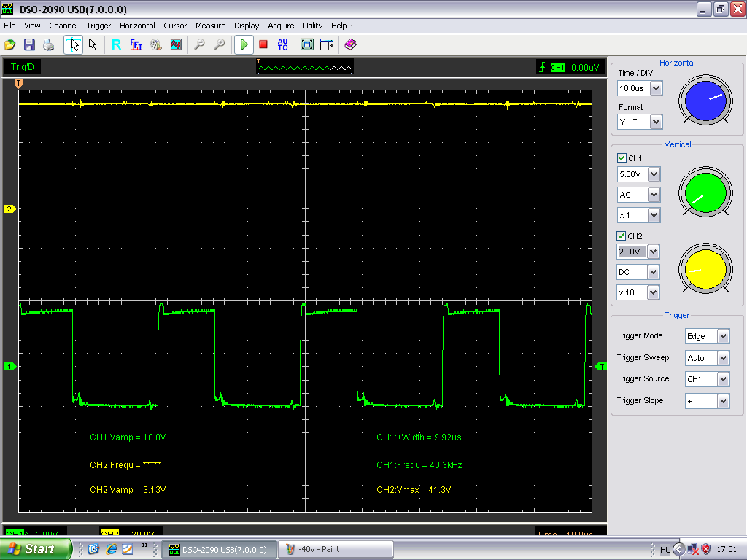Image resolution: width=747 pixels, height=560 pixels.
Task: Click the blue Horizontal time base knob
Action: pos(705,101)
